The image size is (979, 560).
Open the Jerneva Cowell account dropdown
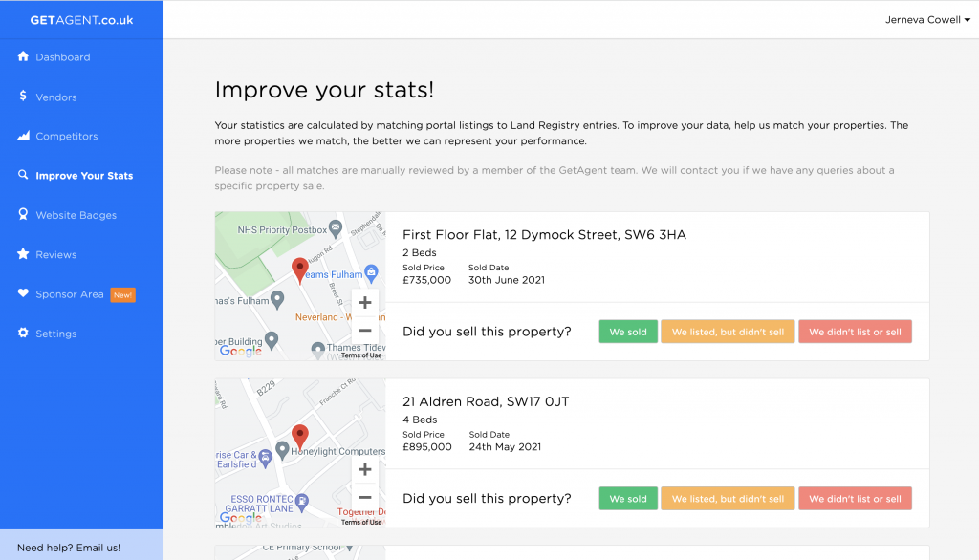(927, 19)
